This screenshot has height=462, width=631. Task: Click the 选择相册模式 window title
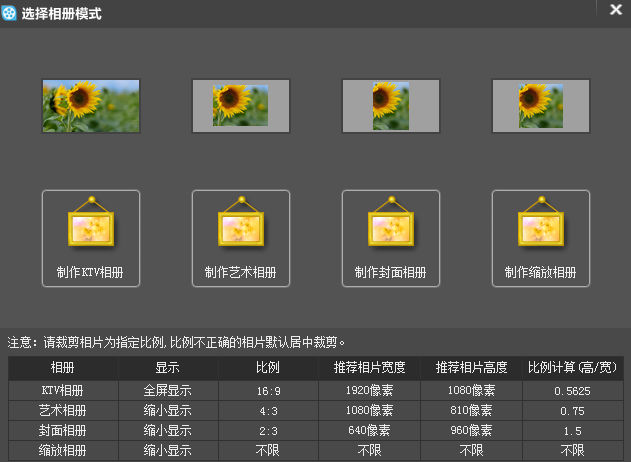[x=62, y=14]
